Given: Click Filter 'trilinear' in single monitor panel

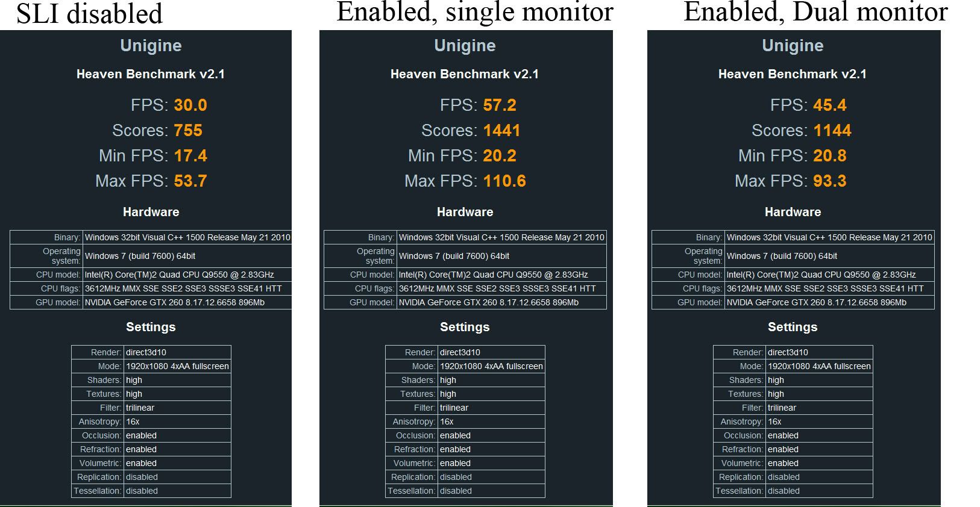Looking at the screenshot, I should tap(454, 408).
